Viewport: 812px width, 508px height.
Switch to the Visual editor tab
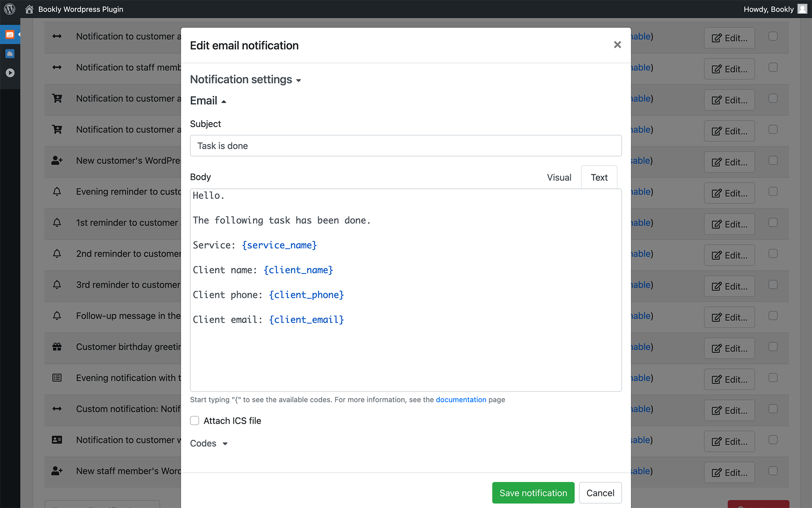point(559,177)
